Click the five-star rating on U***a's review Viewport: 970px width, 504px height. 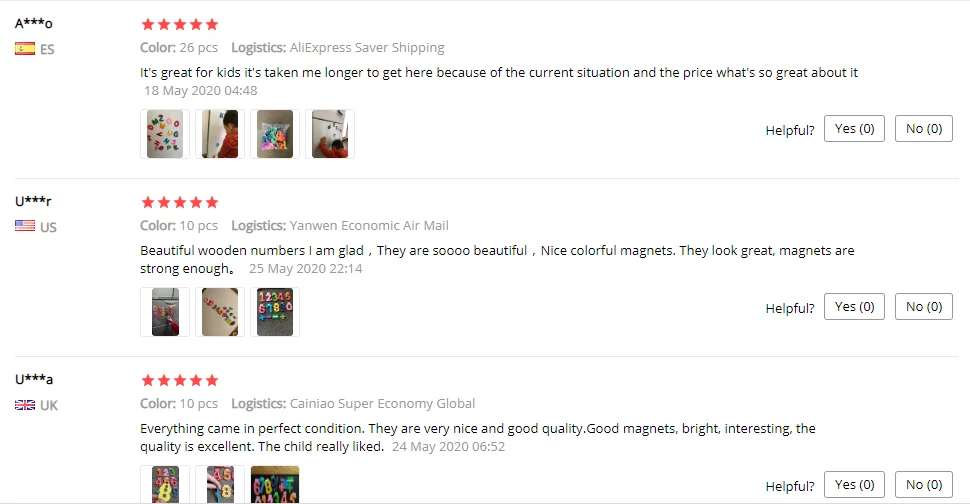179,380
